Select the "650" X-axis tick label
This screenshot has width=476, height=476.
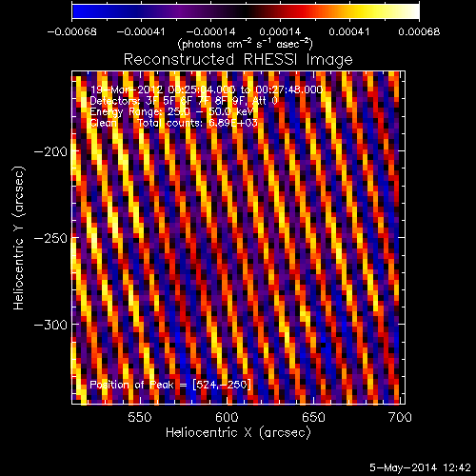click(313, 417)
